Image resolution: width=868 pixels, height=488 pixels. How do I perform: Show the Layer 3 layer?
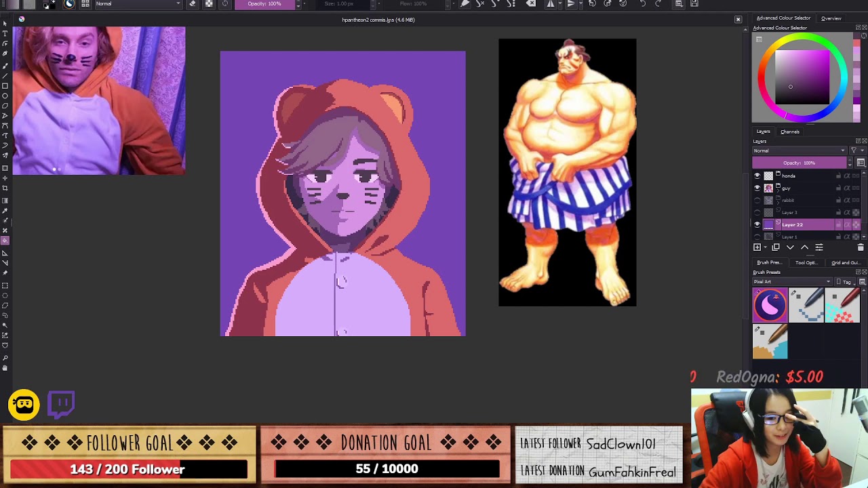click(757, 212)
